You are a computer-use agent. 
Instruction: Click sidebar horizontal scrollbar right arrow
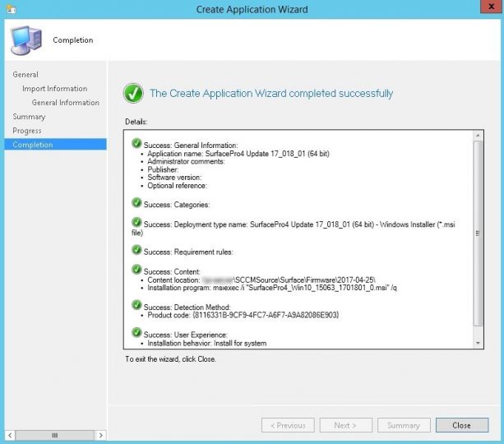coord(101,435)
